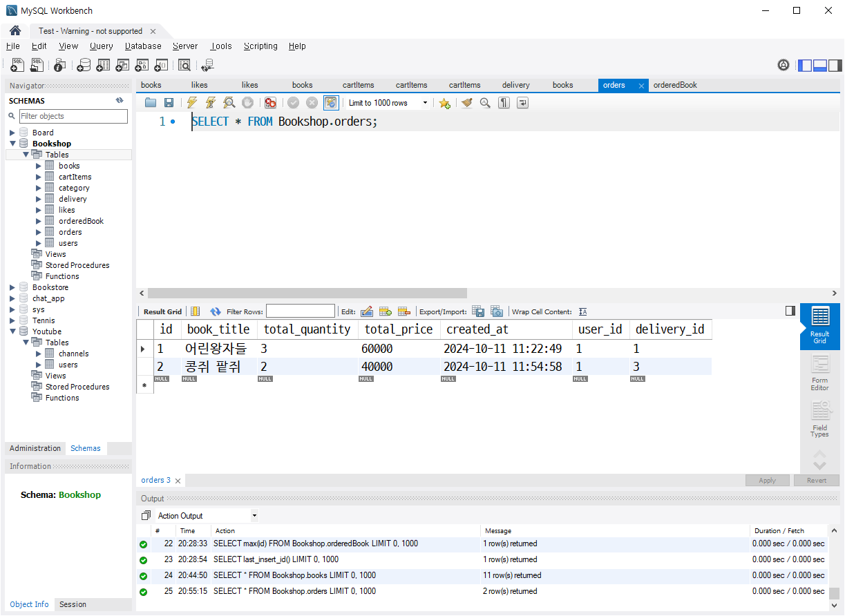
Task: Toggle autocommit mode button in query toolbar
Action: click(331, 103)
